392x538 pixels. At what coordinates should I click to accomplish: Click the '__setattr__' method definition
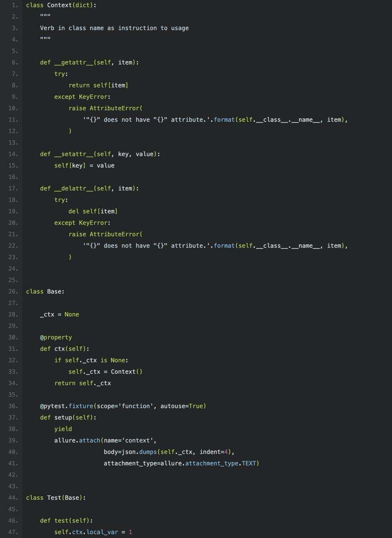tap(100, 154)
